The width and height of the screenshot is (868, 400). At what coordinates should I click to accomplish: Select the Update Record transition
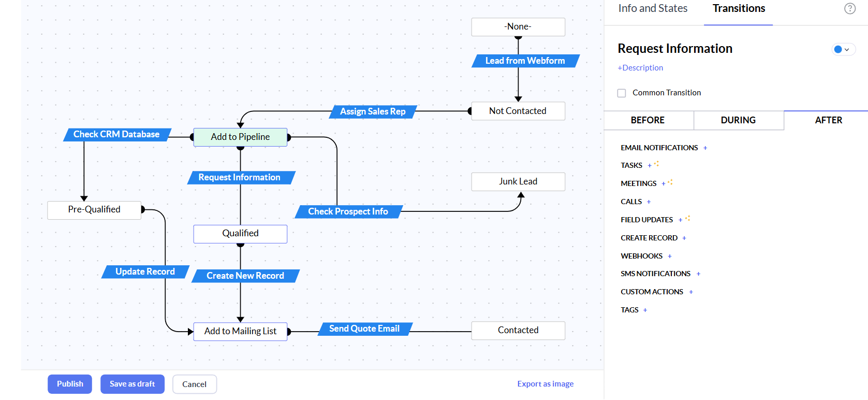coord(145,272)
